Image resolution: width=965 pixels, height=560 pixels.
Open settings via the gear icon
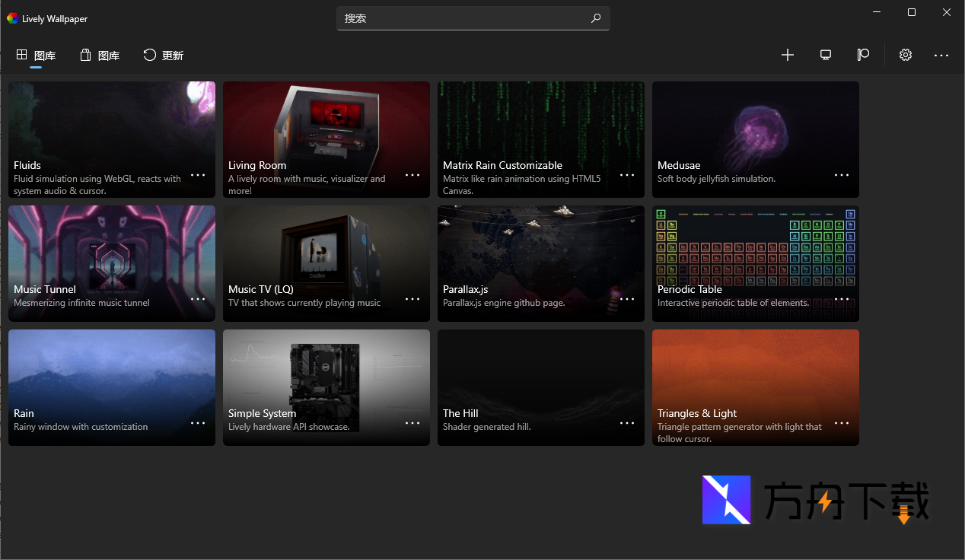click(905, 55)
